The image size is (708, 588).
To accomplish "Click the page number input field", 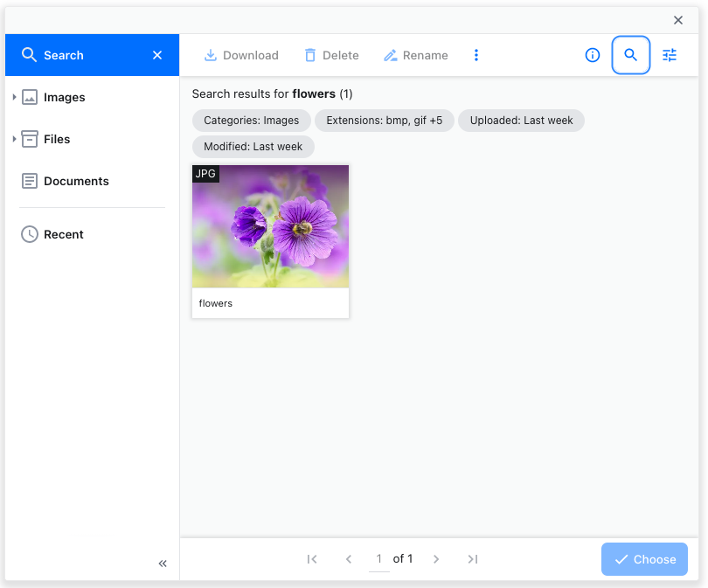I will pos(378,559).
